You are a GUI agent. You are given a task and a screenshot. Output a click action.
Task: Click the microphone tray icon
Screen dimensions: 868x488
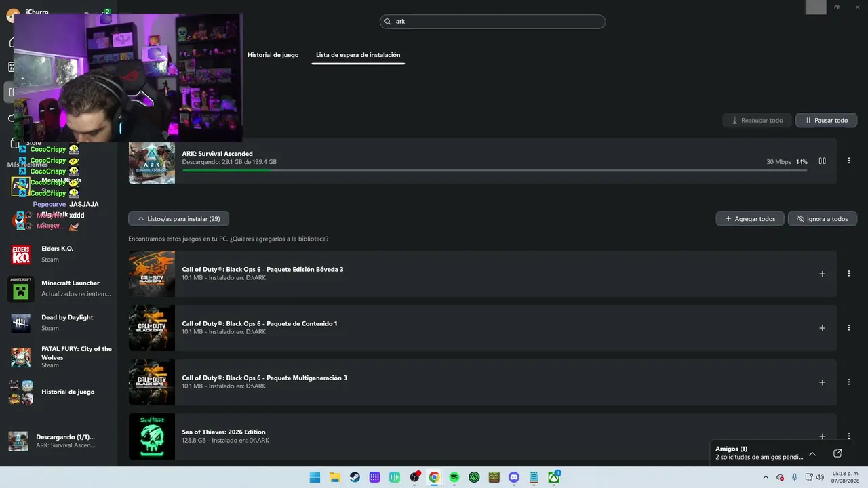click(794, 477)
